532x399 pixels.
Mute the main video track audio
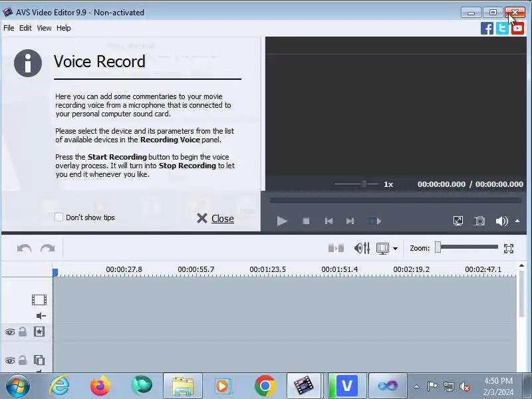click(41, 316)
